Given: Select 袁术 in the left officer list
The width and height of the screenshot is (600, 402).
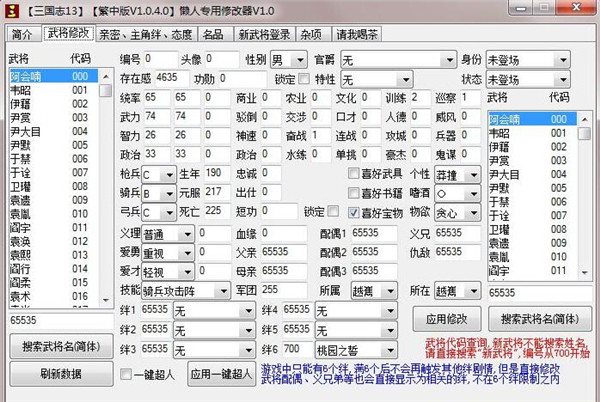Looking at the screenshot, I should click(x=54, y=296).
